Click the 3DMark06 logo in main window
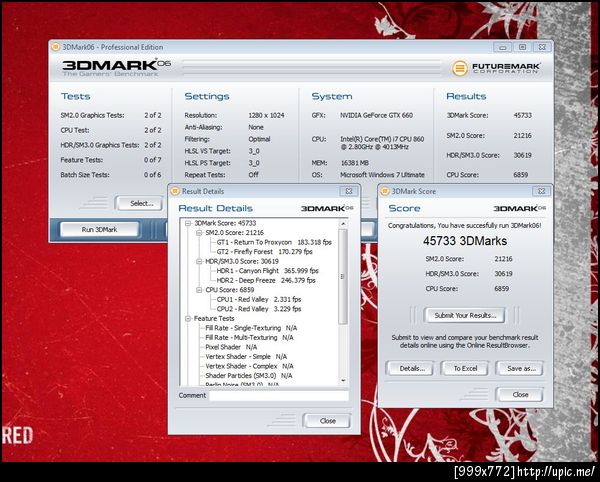This screenshot has width=600, height=482. pyautogui.click(x=116, y=67)
